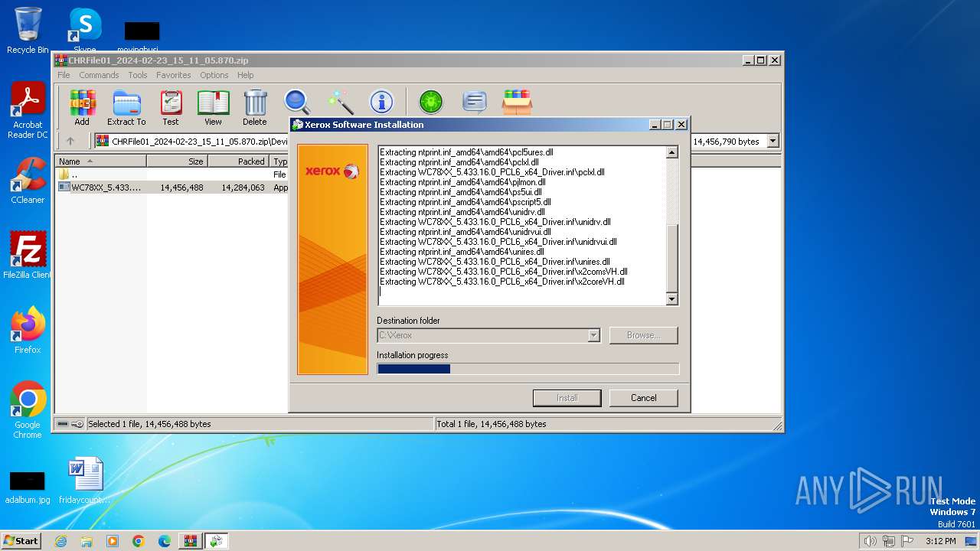The image size is (980, 551).
Task: Sort by Size column header
Action: (x=177, y=161)
